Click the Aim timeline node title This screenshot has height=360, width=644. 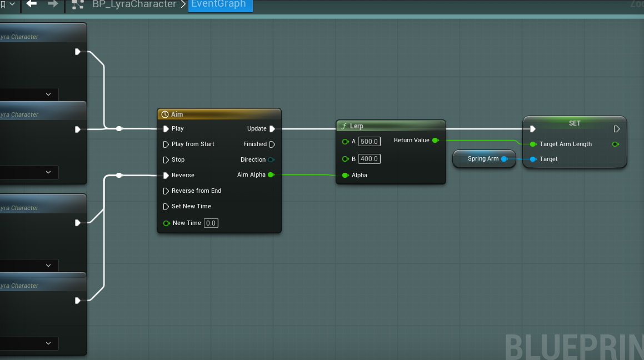click(x=177, y=114)
